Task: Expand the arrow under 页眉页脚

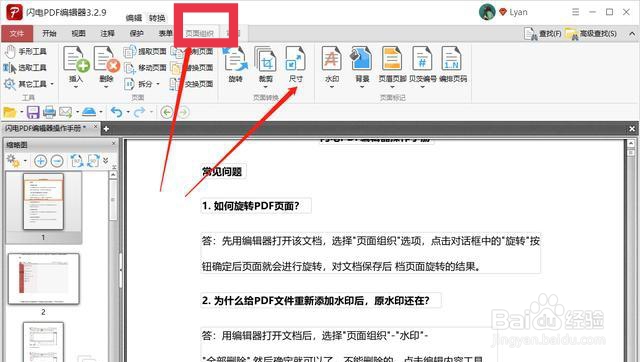Action: click(x=392, y=87)
